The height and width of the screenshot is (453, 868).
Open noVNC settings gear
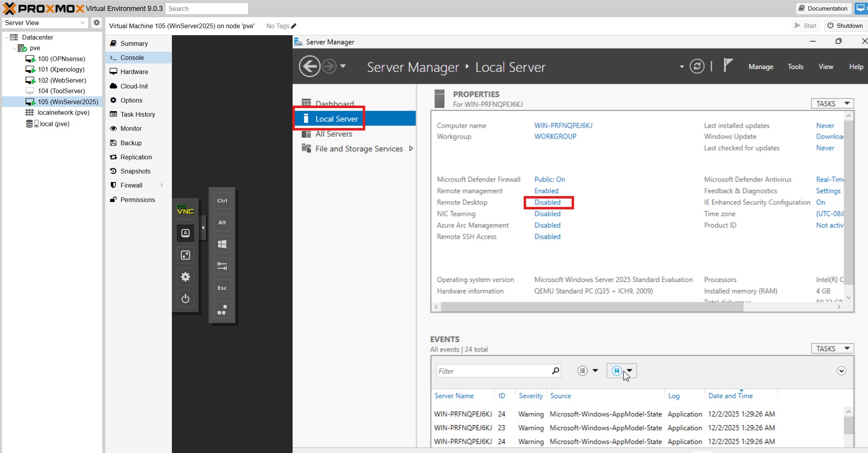185,277
